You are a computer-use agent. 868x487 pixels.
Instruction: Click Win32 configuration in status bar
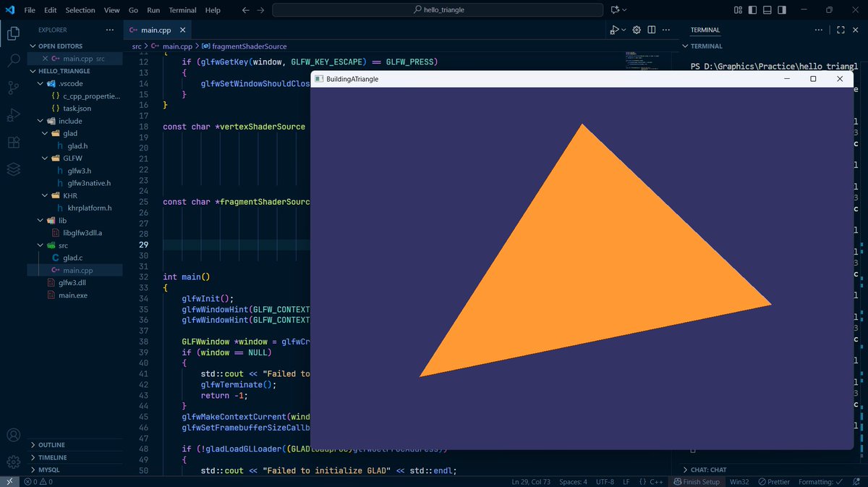739,481
